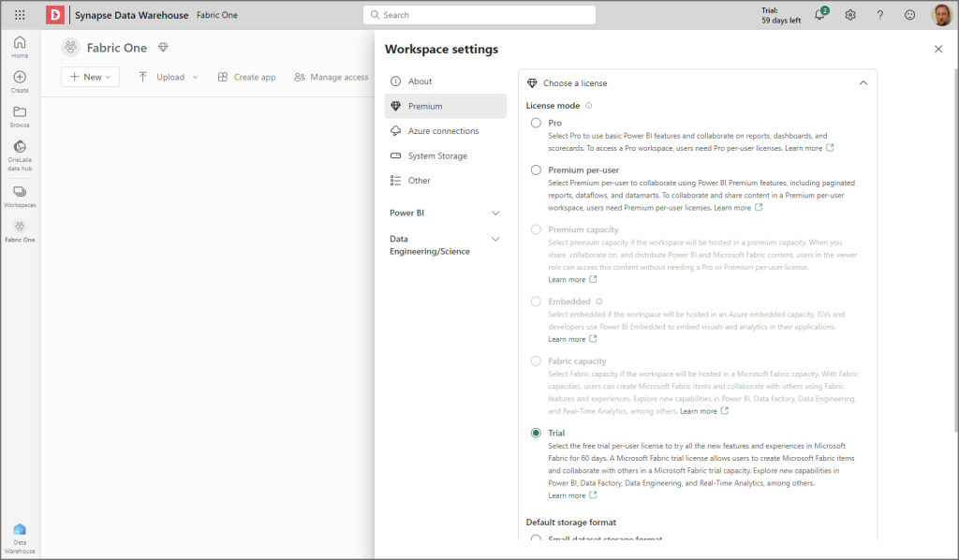Open the Workspaces list in sidebar
Image resolution: width=959 pixels, height=560 pixels.
point(20,197)
